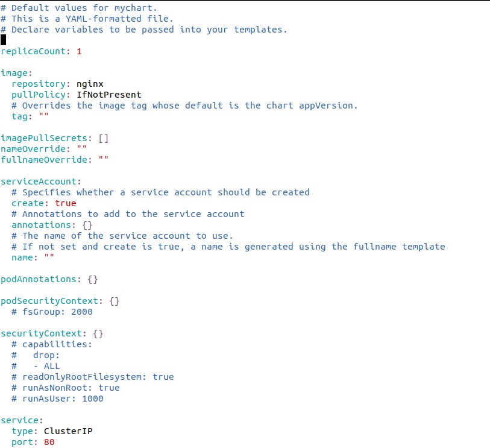
Task: Click the black block cursor
Action: coord(3,40)
